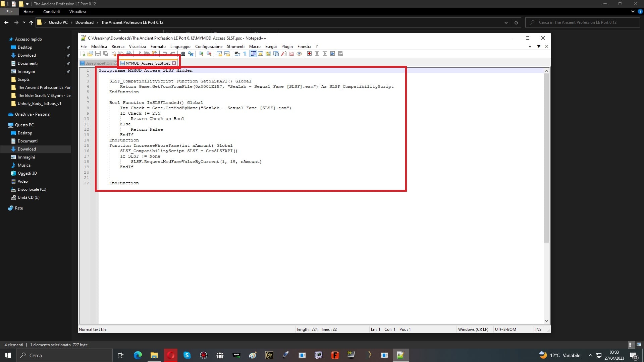Open the Document List panel
This screenshot has width=644, height=362.
point(276,54)
